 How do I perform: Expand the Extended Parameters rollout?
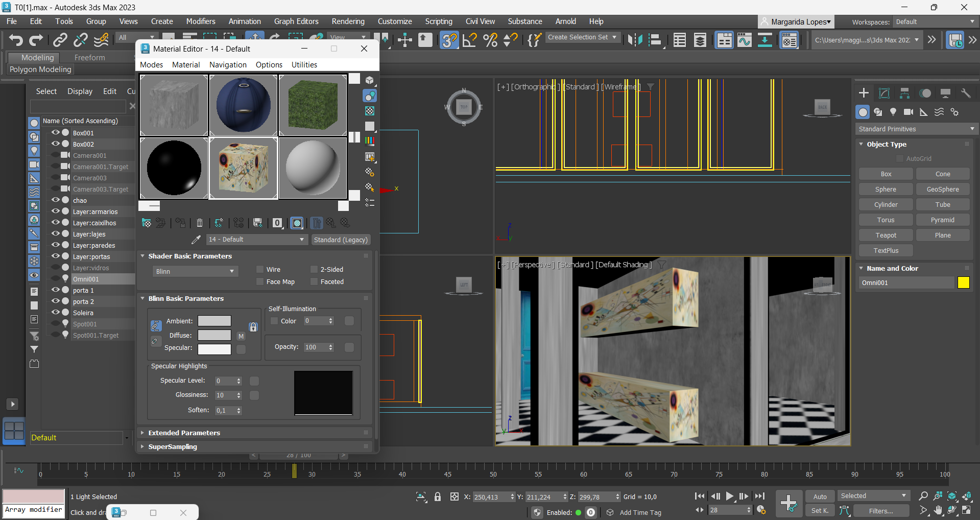[x=184, y=433]
